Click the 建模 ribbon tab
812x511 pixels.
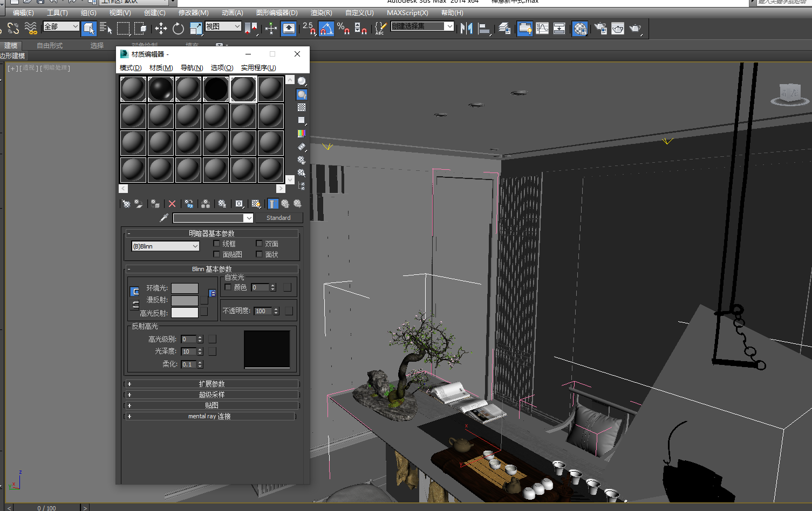click(x=11, y=45)
